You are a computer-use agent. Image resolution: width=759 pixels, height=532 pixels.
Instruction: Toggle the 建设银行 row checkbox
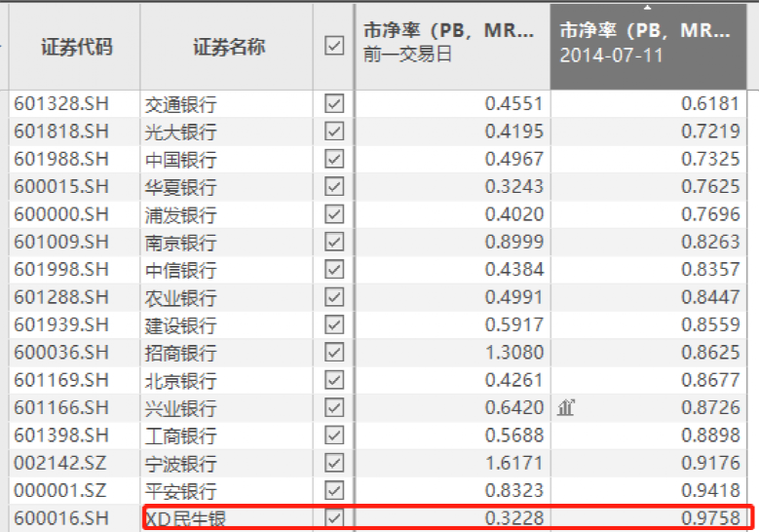334,324
